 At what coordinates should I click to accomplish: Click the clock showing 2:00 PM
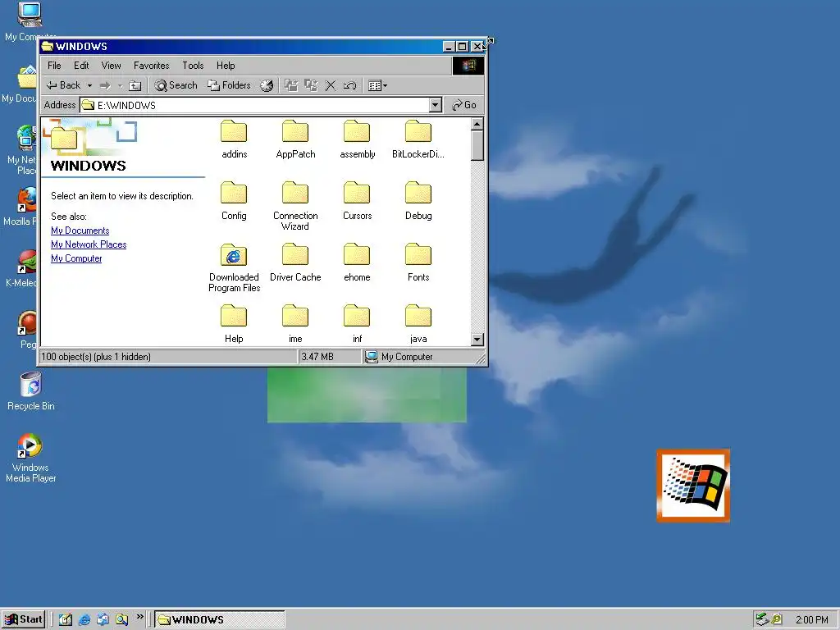pos(811,620)
